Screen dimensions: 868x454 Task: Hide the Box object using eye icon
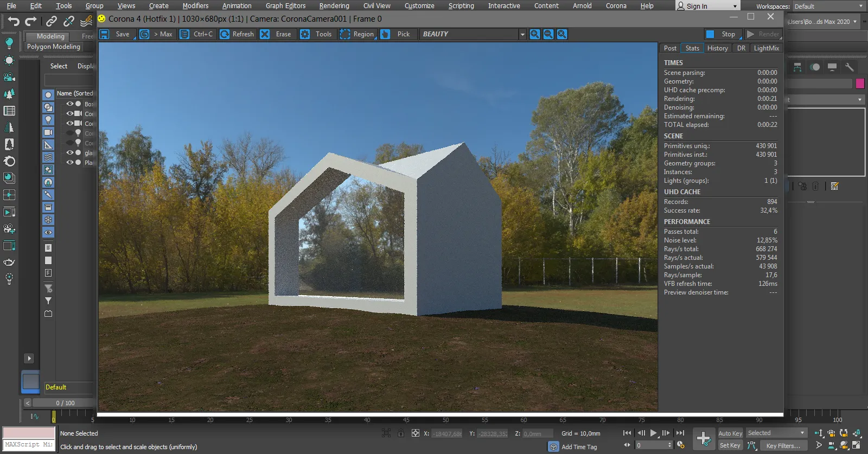(70, 104)
